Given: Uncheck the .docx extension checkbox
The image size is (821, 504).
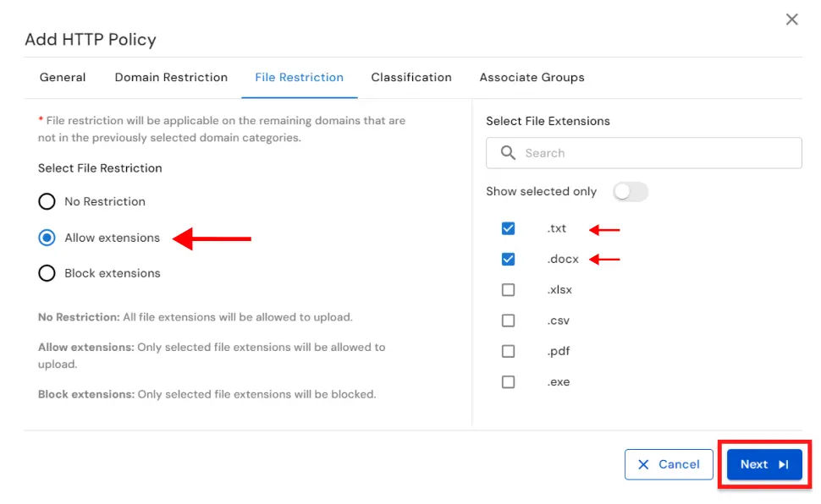Looking at the screenshot, I should point(509,259).
